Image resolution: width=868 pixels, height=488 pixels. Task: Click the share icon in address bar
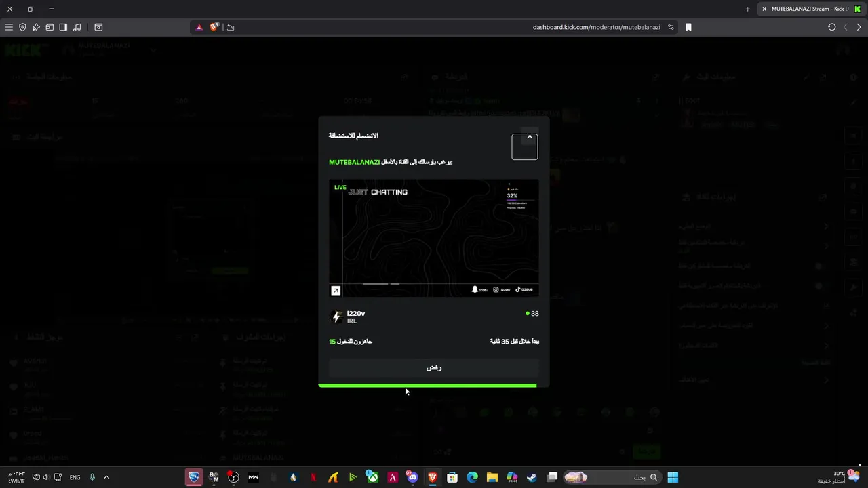click(x=231, y=27)
